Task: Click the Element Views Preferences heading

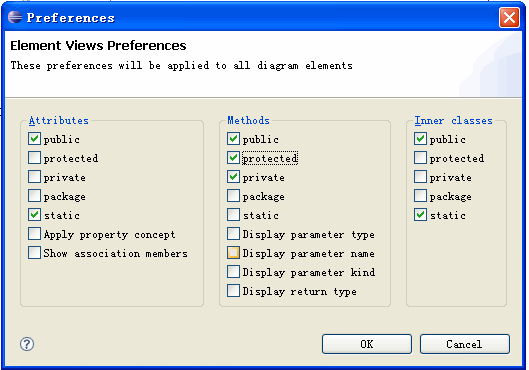Action: (x=98, y=46)
